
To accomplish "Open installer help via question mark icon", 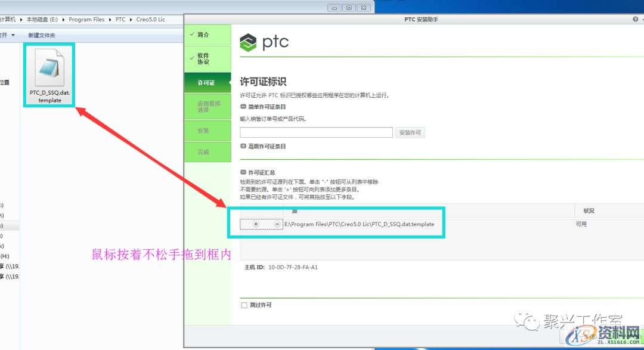I will (636, 18).
